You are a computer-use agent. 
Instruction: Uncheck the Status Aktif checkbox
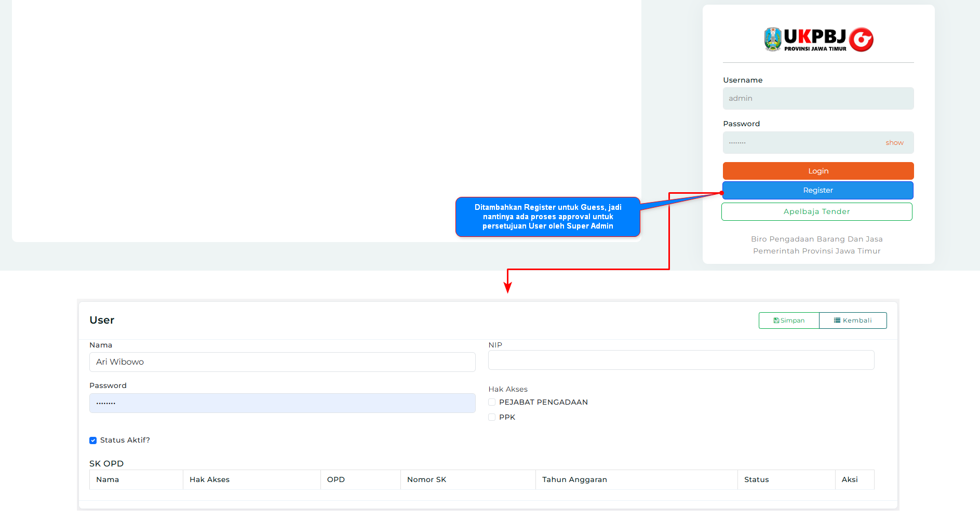93,440
